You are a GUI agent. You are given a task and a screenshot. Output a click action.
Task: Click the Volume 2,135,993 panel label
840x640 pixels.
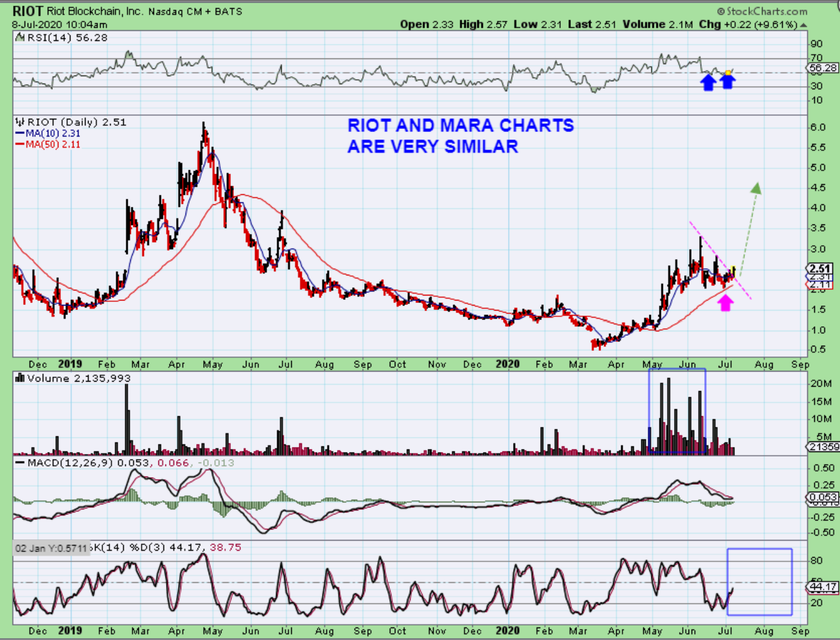(x=79, y=378)
